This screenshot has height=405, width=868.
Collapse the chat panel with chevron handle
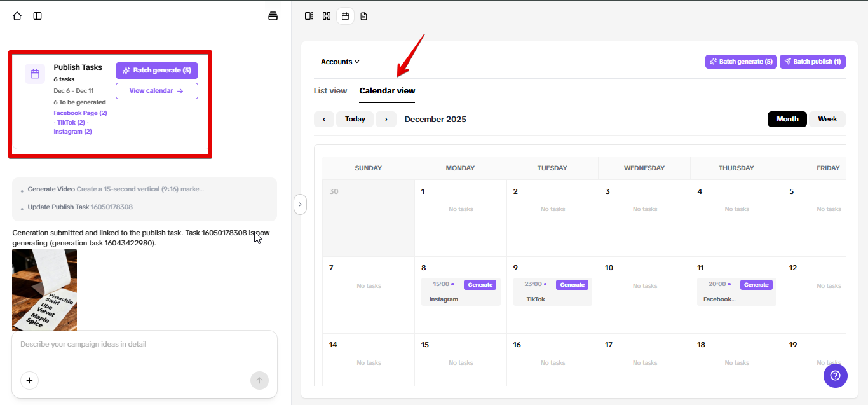[300, 205]
